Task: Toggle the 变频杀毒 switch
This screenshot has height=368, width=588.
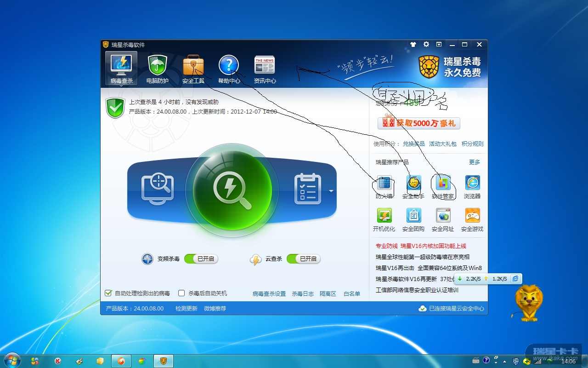Action: [201, 259]
